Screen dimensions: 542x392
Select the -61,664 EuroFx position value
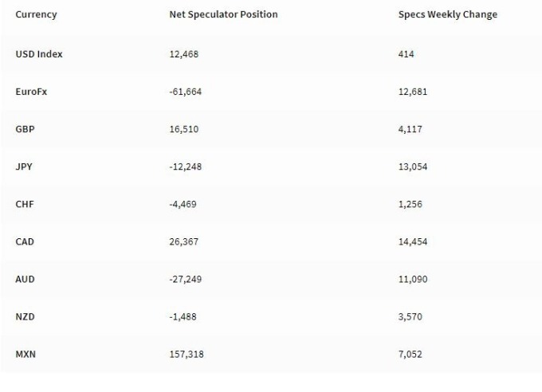pyautogui.click(x=185, y=92)
